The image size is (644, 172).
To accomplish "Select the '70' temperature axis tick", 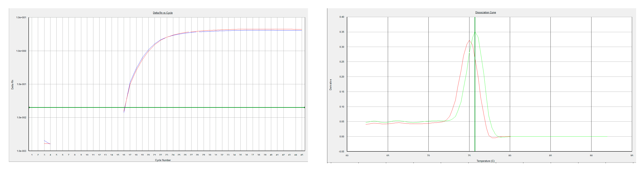I will coord(428,155).
